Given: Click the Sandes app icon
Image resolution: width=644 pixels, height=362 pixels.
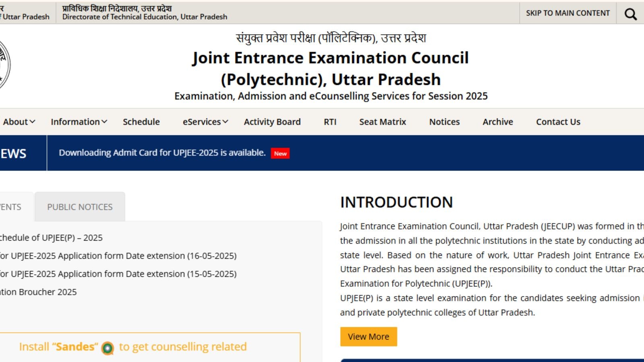Looking at the screenshot, I should pyautogui.click(x=107, y=348).
